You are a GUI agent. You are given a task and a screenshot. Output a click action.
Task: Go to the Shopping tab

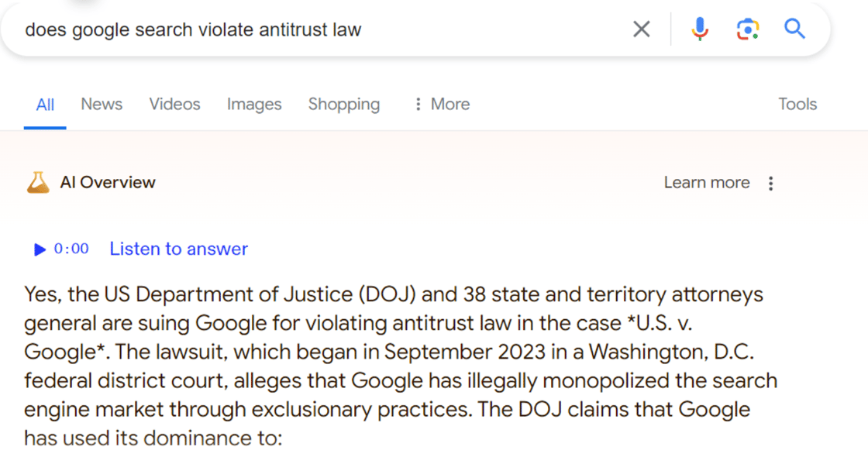coord(344,104)
